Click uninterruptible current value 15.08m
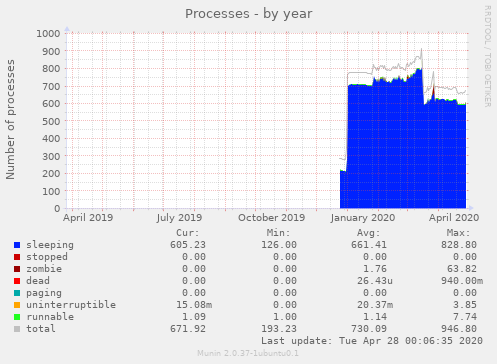 point(194,305)
